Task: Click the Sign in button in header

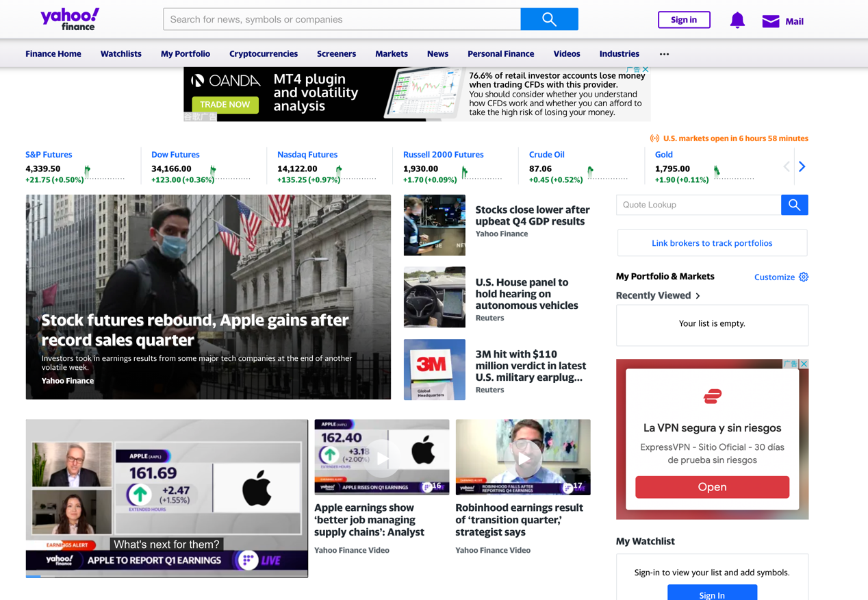Action: pyautogui.click(x=684, y=20)
